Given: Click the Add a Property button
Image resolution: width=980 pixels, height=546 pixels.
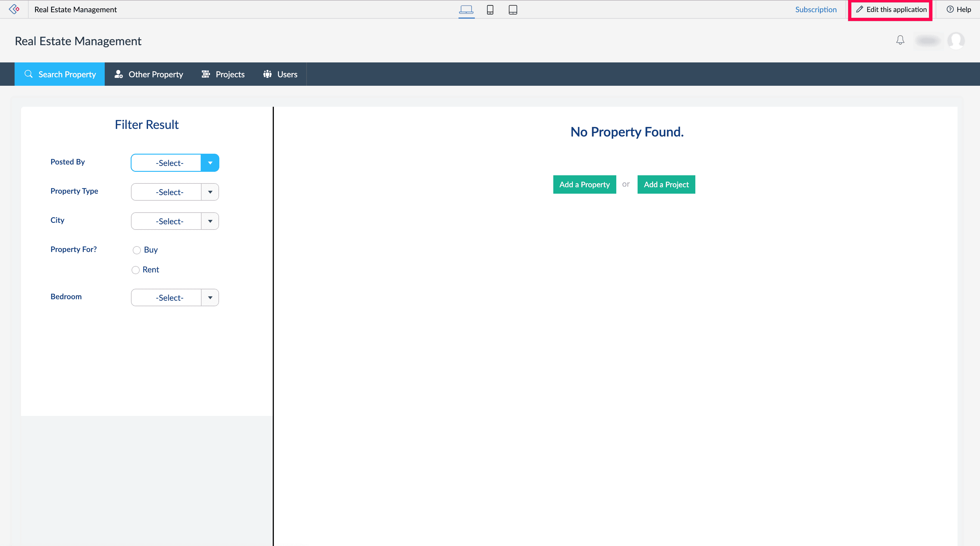Looking at the screenshot, I should tap(584, 185).
